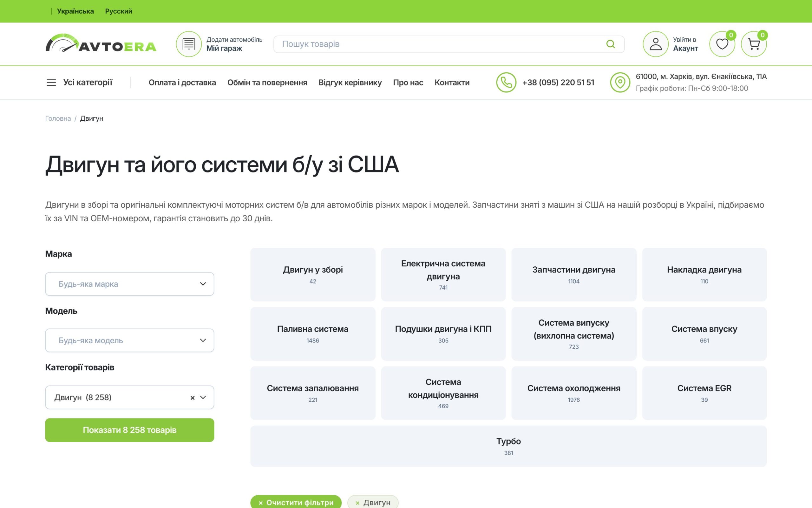Click the search magnifier icon
This screenshot has width=812, height=508.
(610, 44)
